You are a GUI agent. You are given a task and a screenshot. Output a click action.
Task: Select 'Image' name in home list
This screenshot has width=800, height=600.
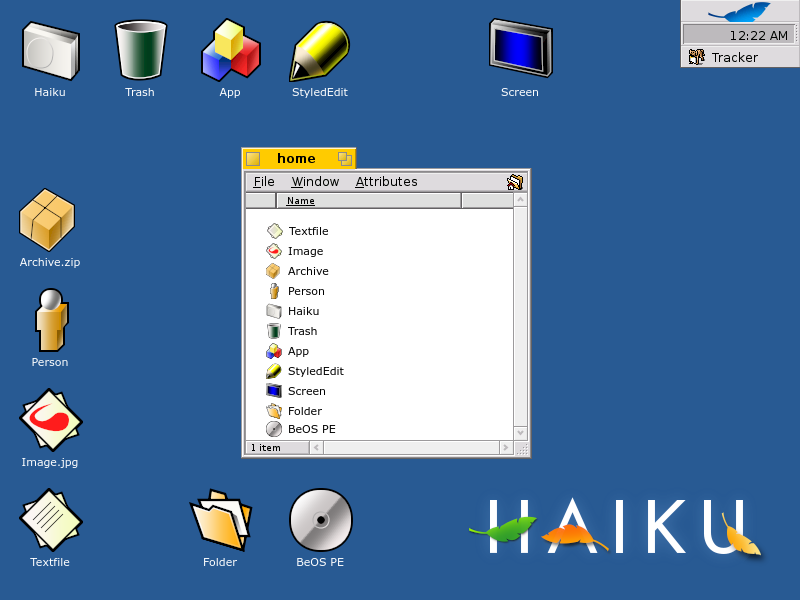coord(306,252)
